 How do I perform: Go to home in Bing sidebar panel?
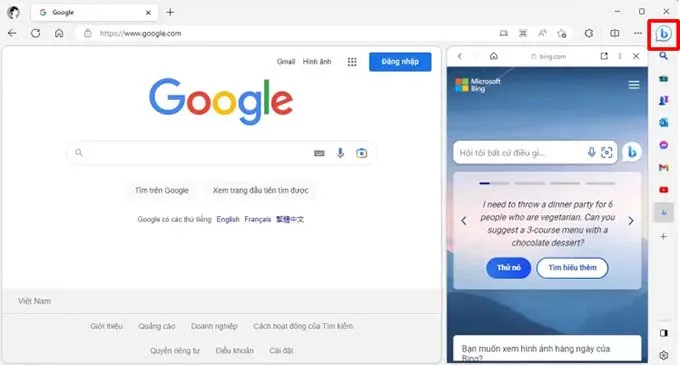pos(494,56)
